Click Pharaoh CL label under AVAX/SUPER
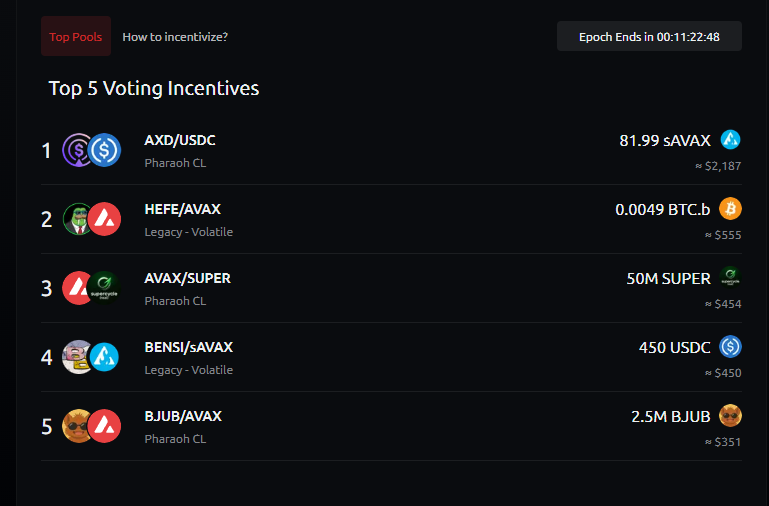The height and width of the screenshot is (506, 769). tap(175, 301)
